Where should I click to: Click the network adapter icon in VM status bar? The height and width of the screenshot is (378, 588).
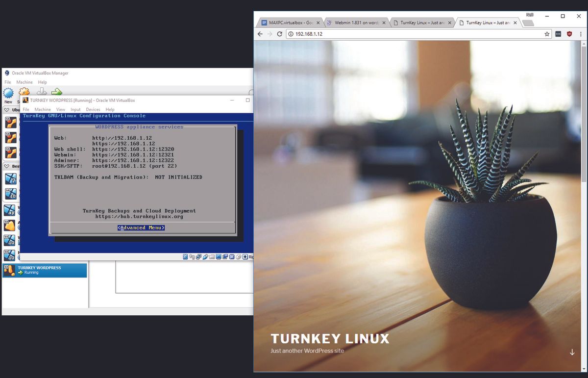(x=199, y=256)
